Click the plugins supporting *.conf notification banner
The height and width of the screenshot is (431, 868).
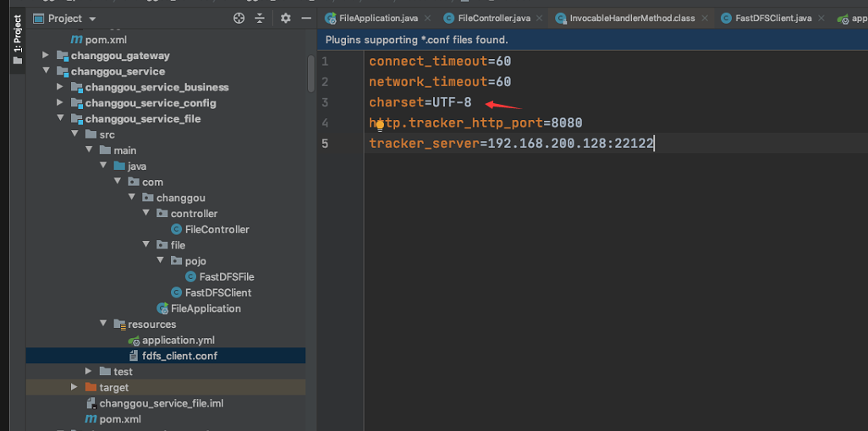coord(593,40)
